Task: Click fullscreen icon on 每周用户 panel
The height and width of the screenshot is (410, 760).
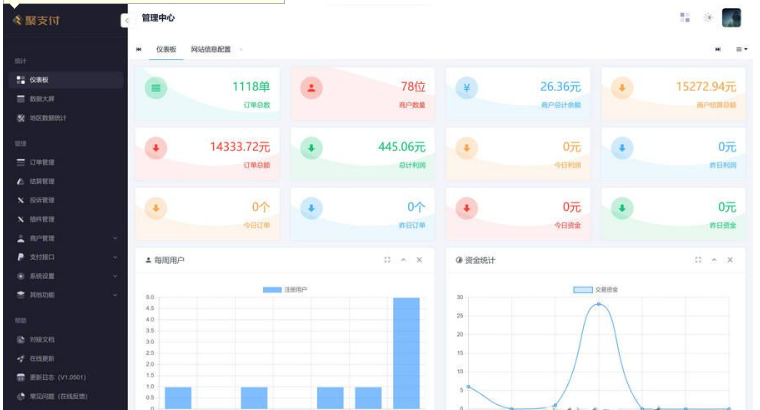Action: coord(387,260)
